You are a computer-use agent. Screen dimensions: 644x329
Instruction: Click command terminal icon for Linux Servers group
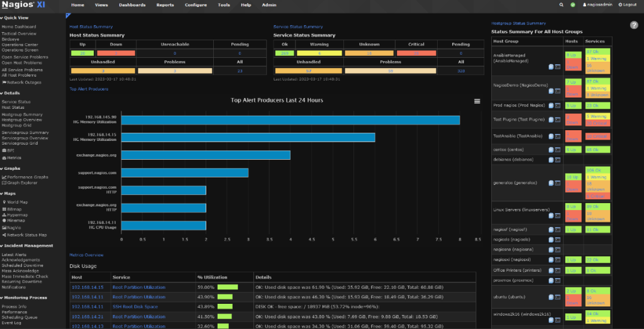point(558,215)
